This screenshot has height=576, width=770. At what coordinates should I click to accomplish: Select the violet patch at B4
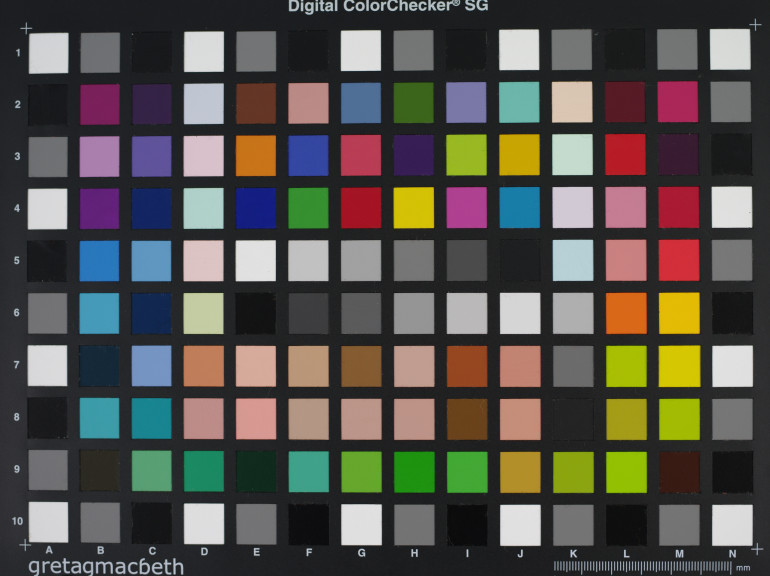(99, 209)
